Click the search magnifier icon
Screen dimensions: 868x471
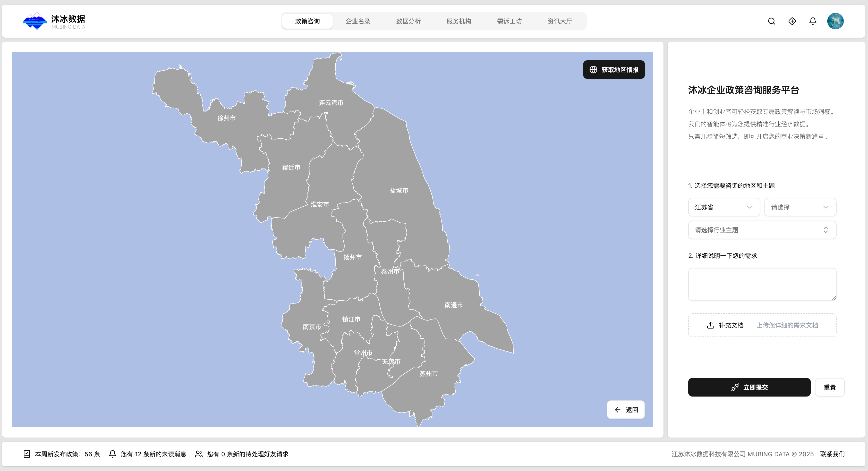771,21
